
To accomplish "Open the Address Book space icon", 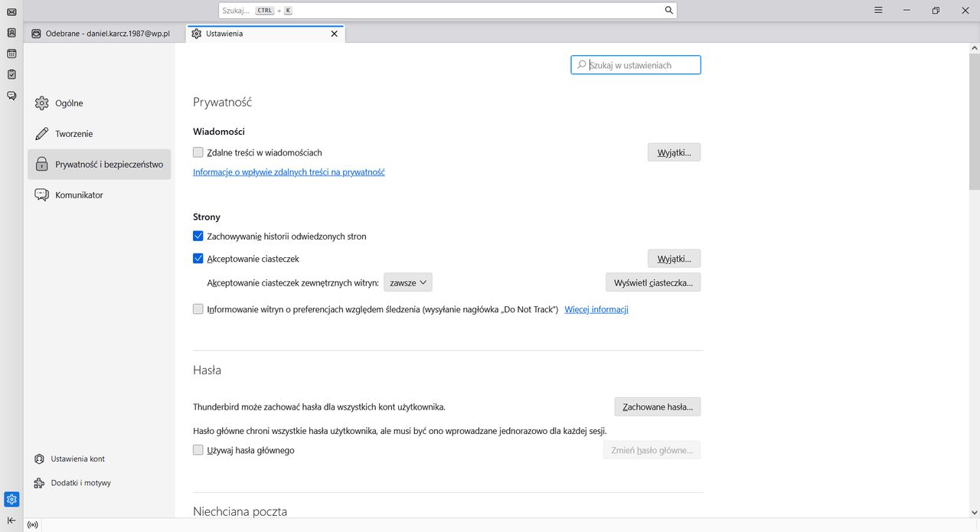I will (x=11, y=33).
